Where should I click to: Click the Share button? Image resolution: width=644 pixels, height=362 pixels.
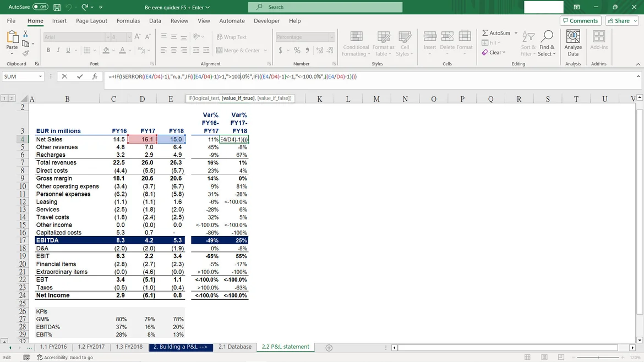point(621,21)
